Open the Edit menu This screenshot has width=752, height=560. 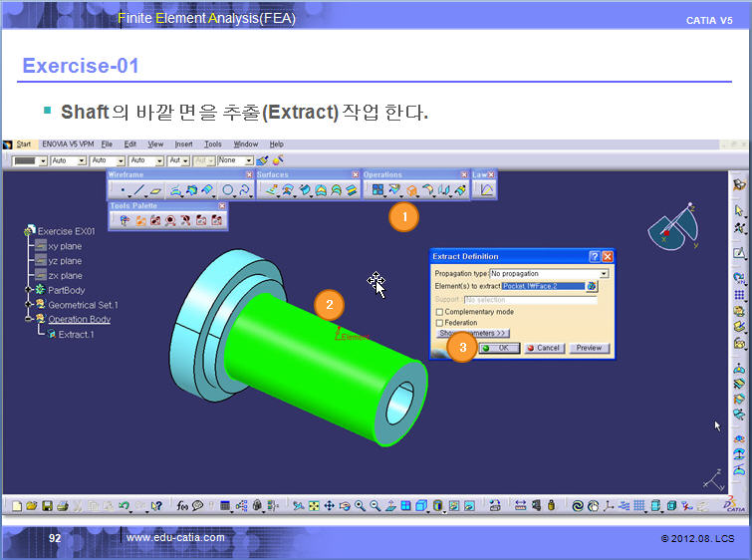tap(129, 143)
